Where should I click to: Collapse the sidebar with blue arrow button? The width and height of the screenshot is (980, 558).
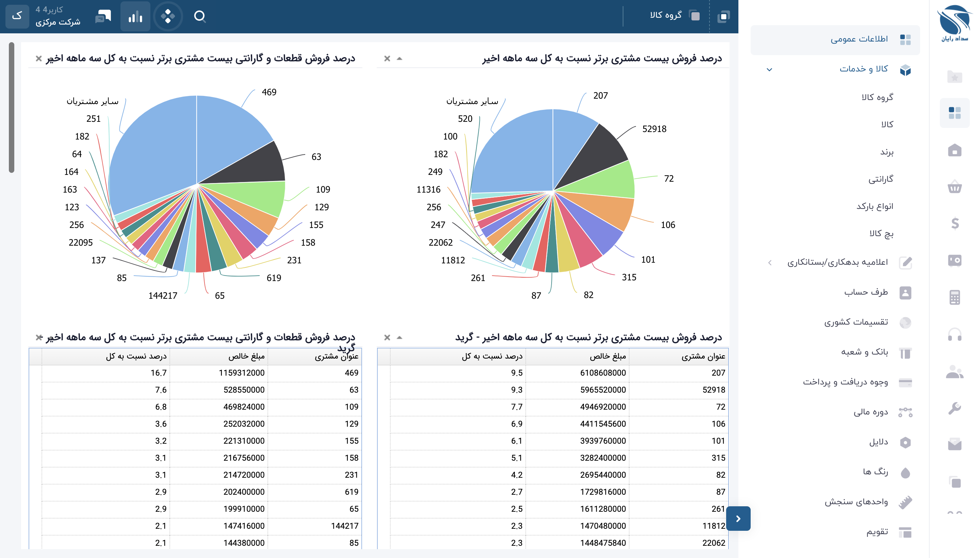point(738,519)
